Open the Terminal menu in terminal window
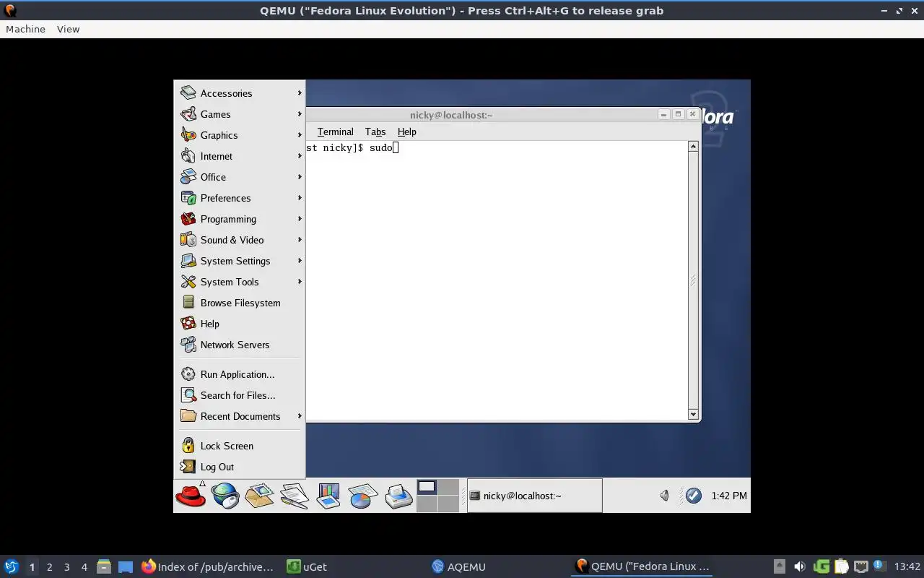The height and width of the screenshot is (578, 924). click(335, 131)
